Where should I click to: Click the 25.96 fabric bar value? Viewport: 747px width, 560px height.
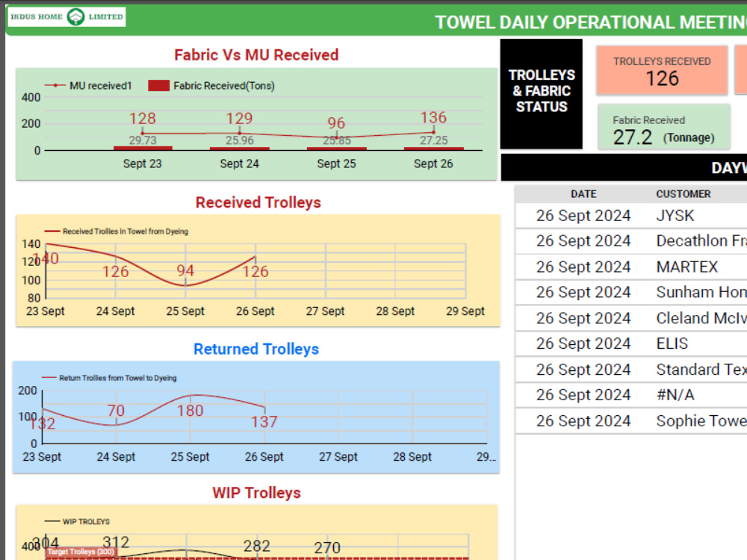coord(240,140)
